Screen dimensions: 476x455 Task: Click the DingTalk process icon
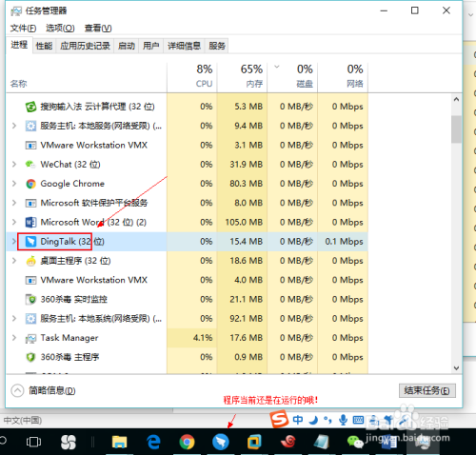30,242
